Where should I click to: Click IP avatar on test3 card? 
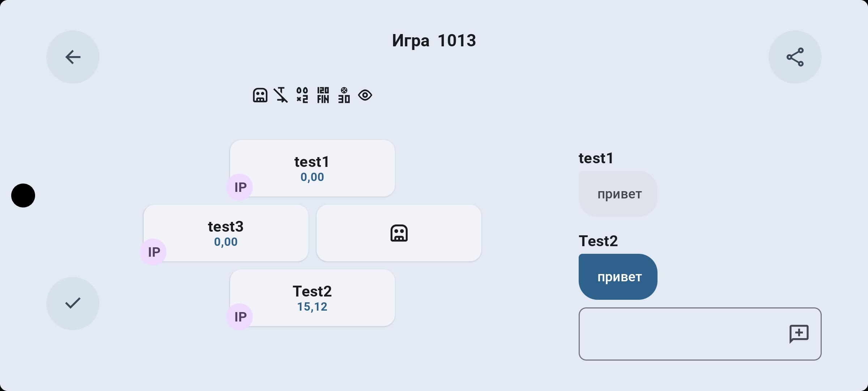pyautogui.click(x=153, y=252)
